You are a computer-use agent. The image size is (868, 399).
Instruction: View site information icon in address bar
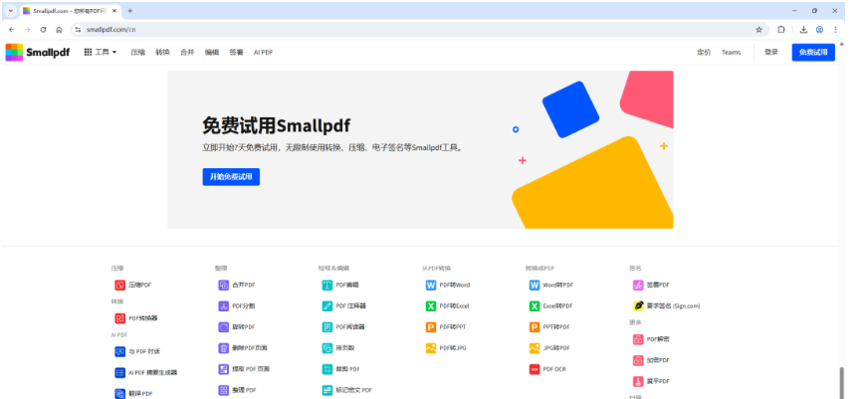click(78, 30)
